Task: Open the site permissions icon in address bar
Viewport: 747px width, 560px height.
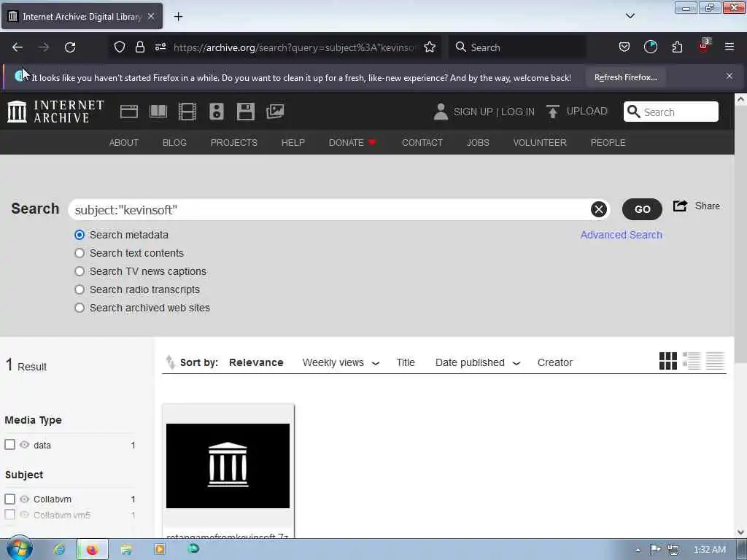Action: [x=160, y=47]
